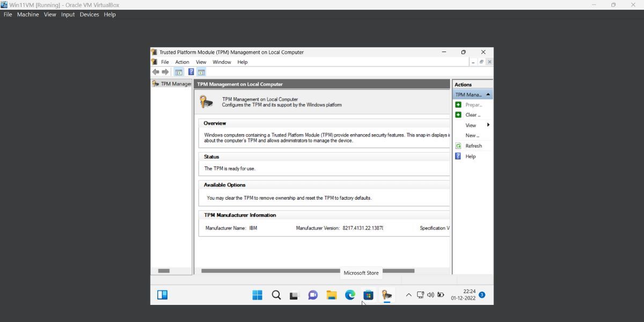Image resolution: width=644 pixels, height=322 pixels.
Task: Click the Forward arrow in the TPM toolbar
Action: [x=165, y=72]
